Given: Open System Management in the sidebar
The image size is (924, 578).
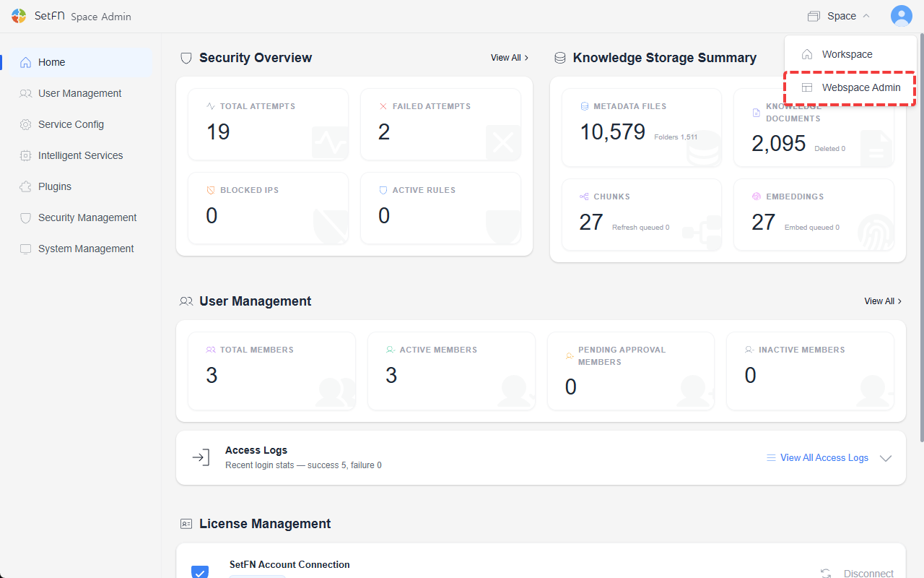Looking at the screenshot, I should tap(81, 249).
